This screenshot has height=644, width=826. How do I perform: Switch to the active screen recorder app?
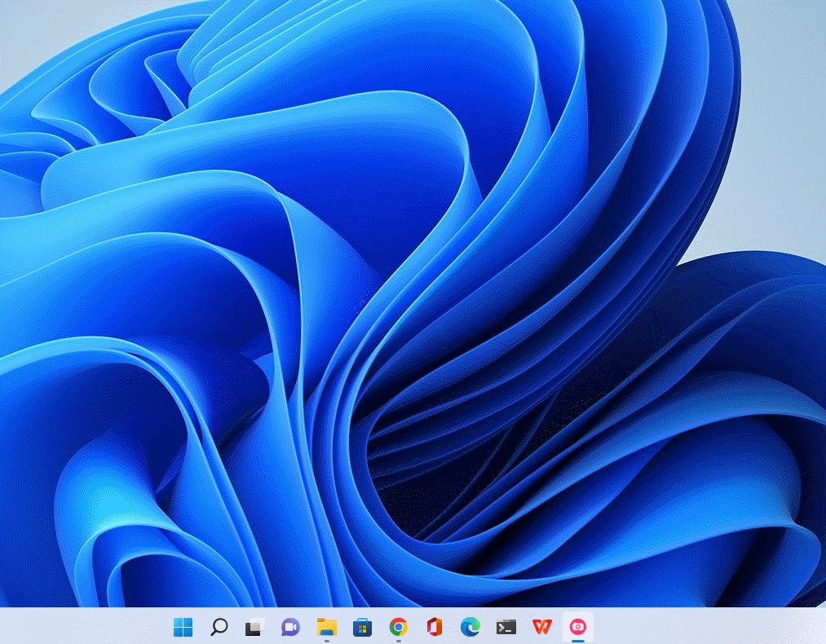click(577, 626)
